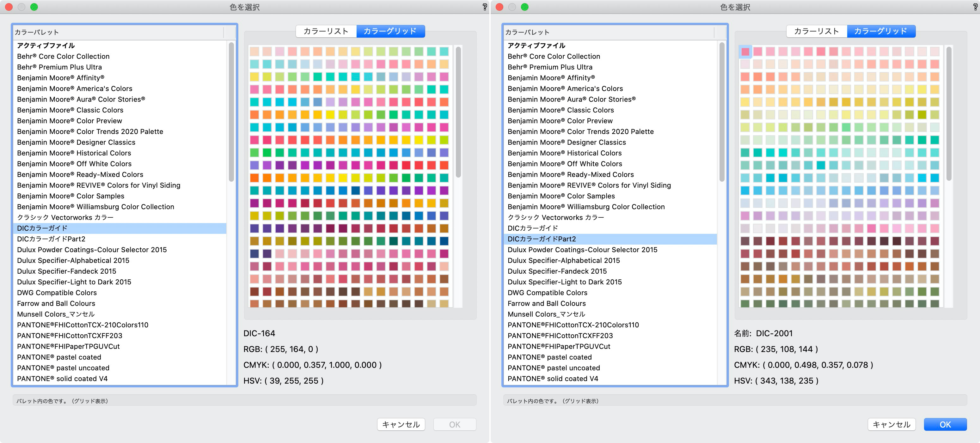The height and width of the screenshot is (443, 980).
Task: Select DICカラーガイドPart2 in left palette list
Action: click(x=51, y=239)
